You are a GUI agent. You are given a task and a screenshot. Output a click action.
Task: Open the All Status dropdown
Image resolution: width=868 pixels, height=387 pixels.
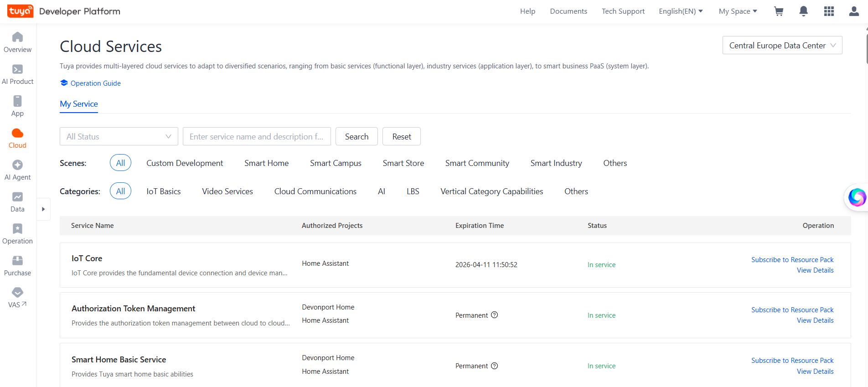119,136
